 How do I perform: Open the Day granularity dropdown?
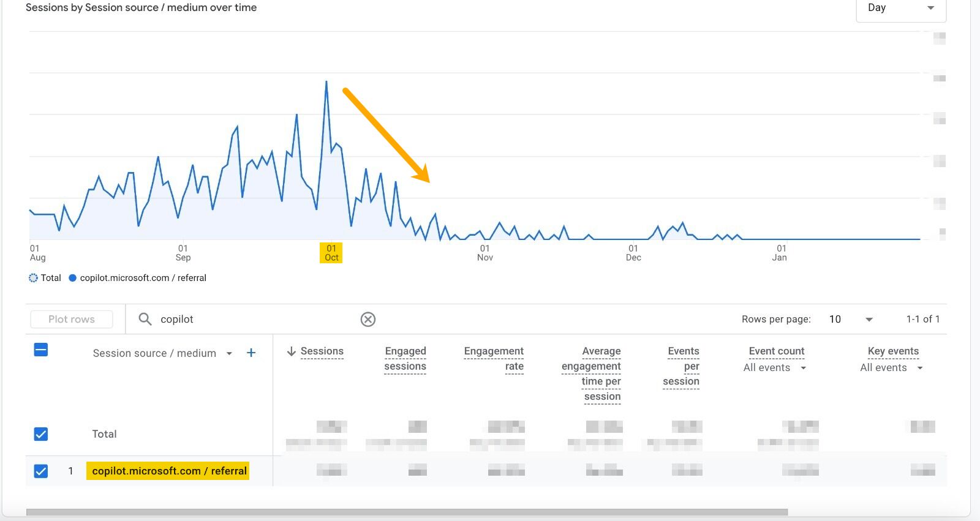[x=900, y=8]
